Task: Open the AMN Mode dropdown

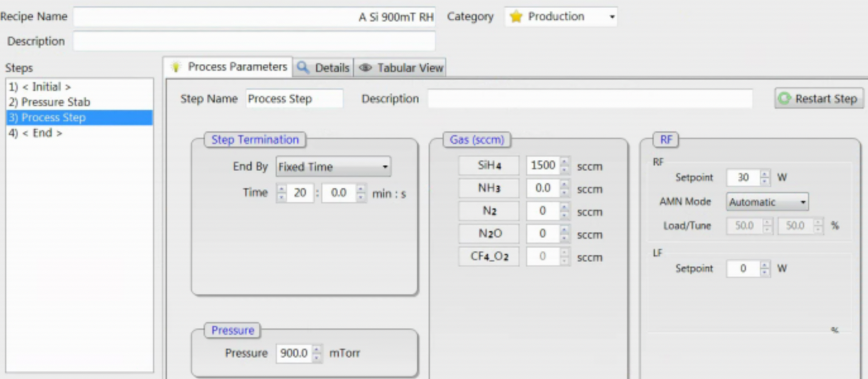Action: pos(767,202)
